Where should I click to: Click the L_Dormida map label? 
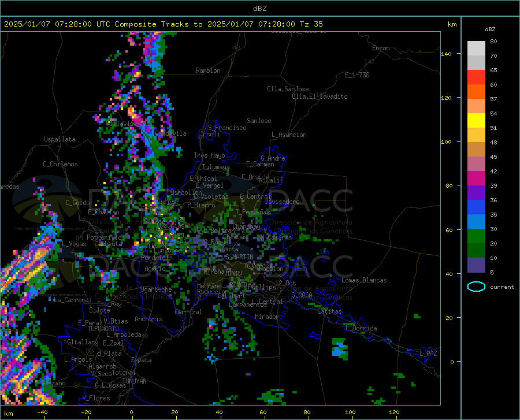[x=361, y=328]
